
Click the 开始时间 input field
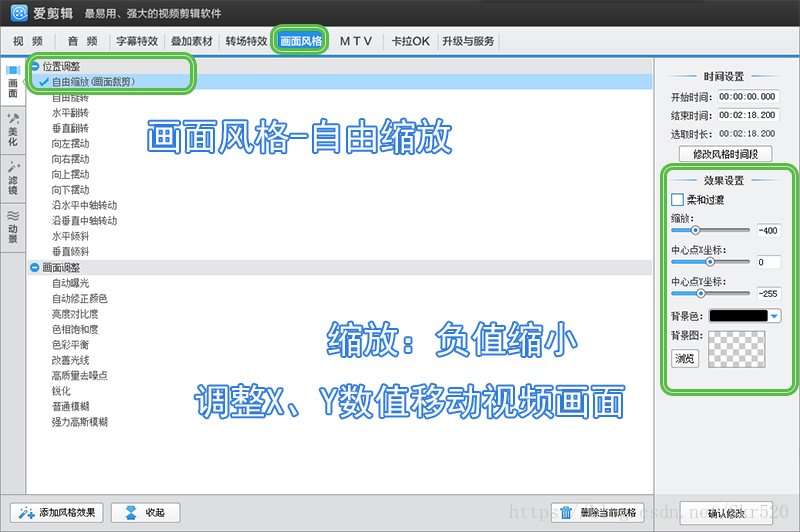[x=748, y=96]
